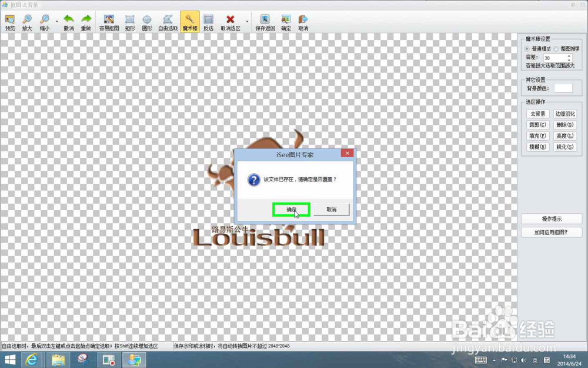588x368 pixels.
Task: Open the dropdown arrow next to 缩小
Action: pyautogui.click(x=57, y=21)
